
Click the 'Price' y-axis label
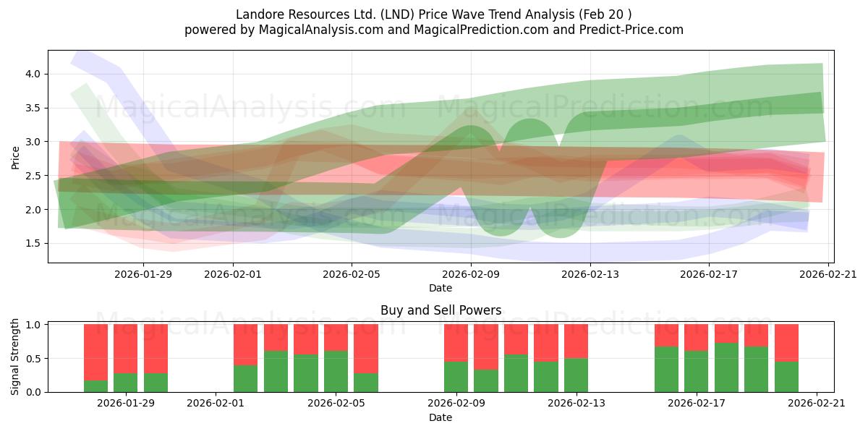[16, 156]
